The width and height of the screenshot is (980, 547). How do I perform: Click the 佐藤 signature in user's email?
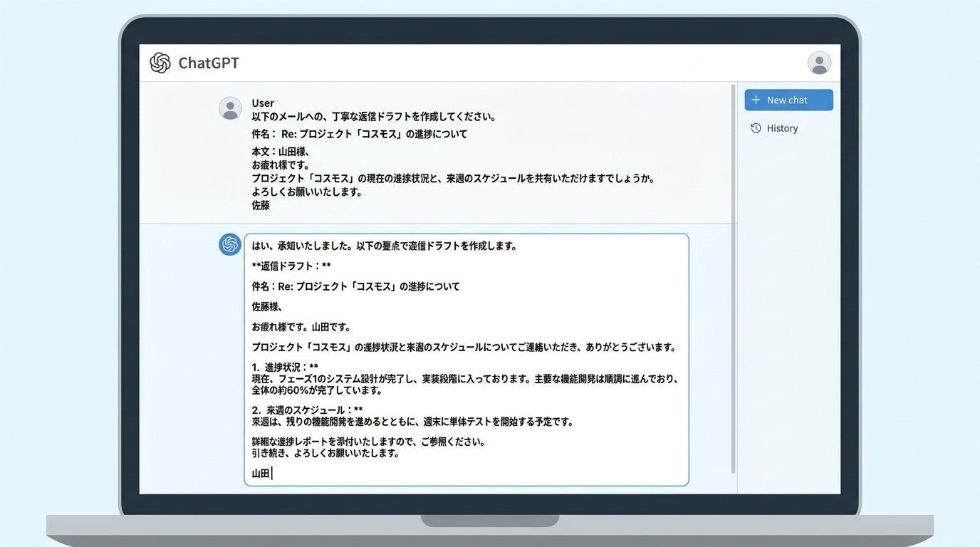point(261,205)
